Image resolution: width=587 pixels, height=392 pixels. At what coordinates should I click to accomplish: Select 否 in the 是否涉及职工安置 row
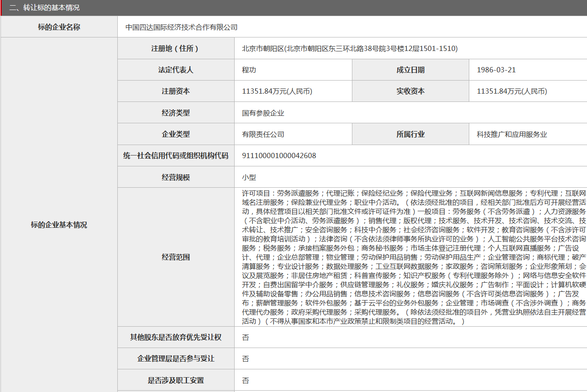(x=246, y=380)
